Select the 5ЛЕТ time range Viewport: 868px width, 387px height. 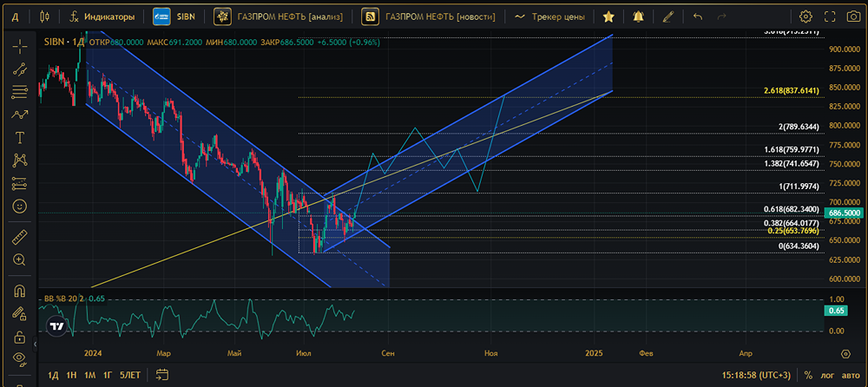(x=130, y=375)
